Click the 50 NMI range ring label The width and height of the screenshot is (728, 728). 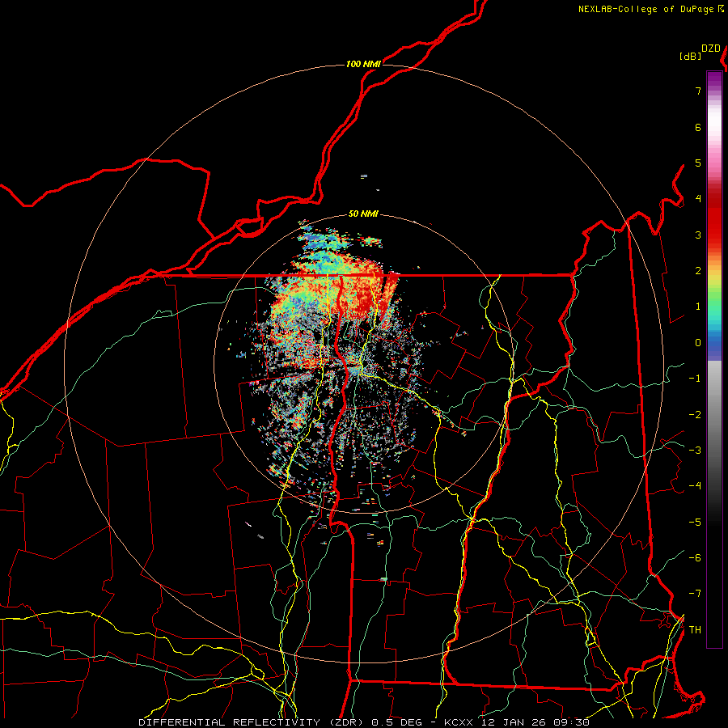(x=363, y=214)
